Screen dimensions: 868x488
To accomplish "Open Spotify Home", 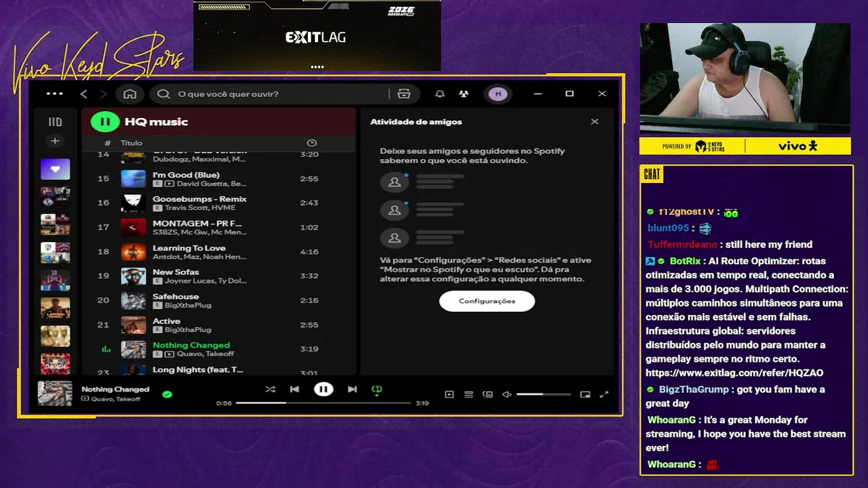I will point(130,94).
